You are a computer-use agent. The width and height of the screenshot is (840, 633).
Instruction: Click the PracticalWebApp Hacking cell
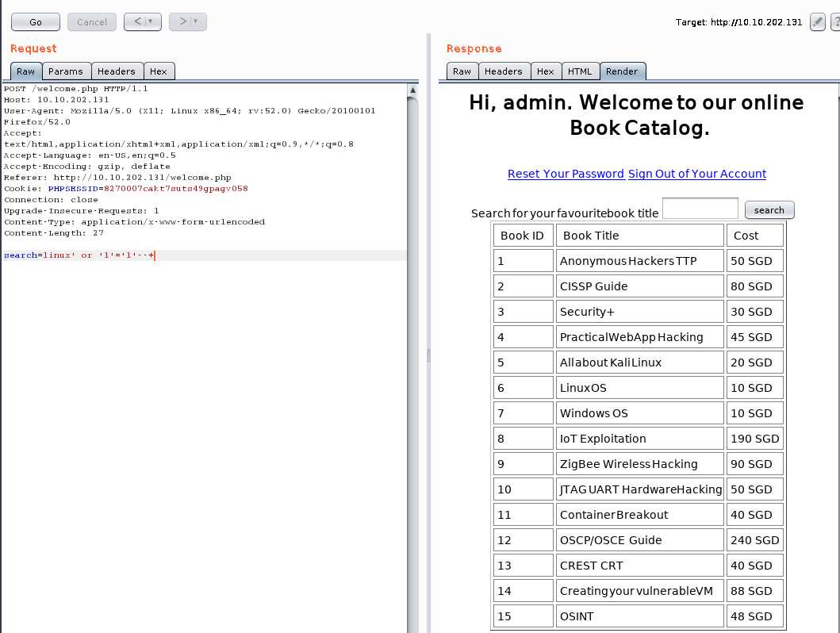coord(639,337)
